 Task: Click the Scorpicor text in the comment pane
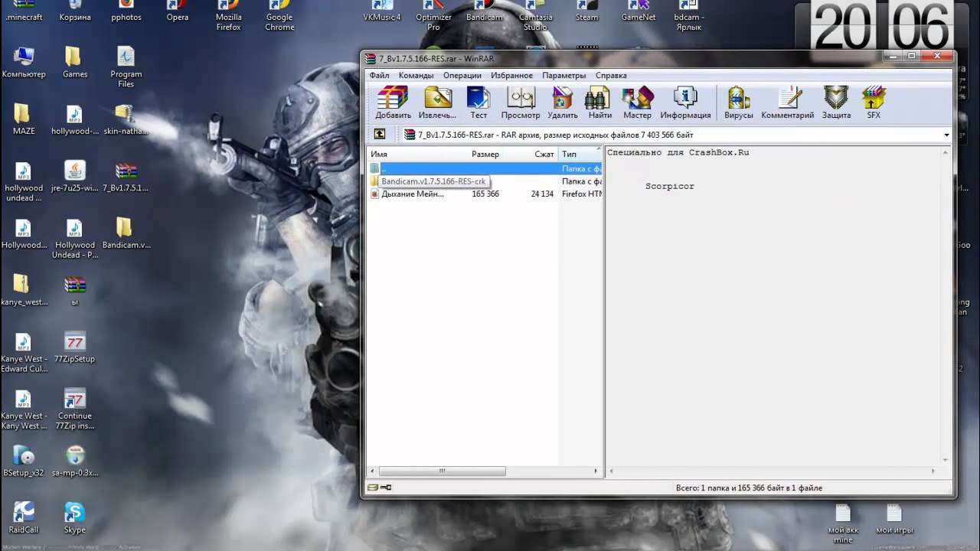(669, 186)
